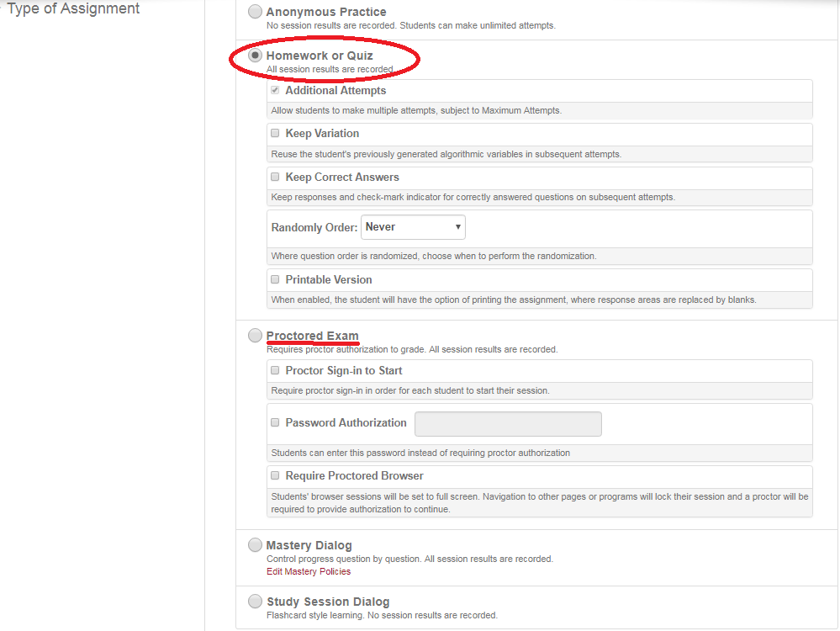The height and width of the screenshot is (631, 840).
Task: Select the Proctored Exam radio button
Action: [x=255, y=336]
